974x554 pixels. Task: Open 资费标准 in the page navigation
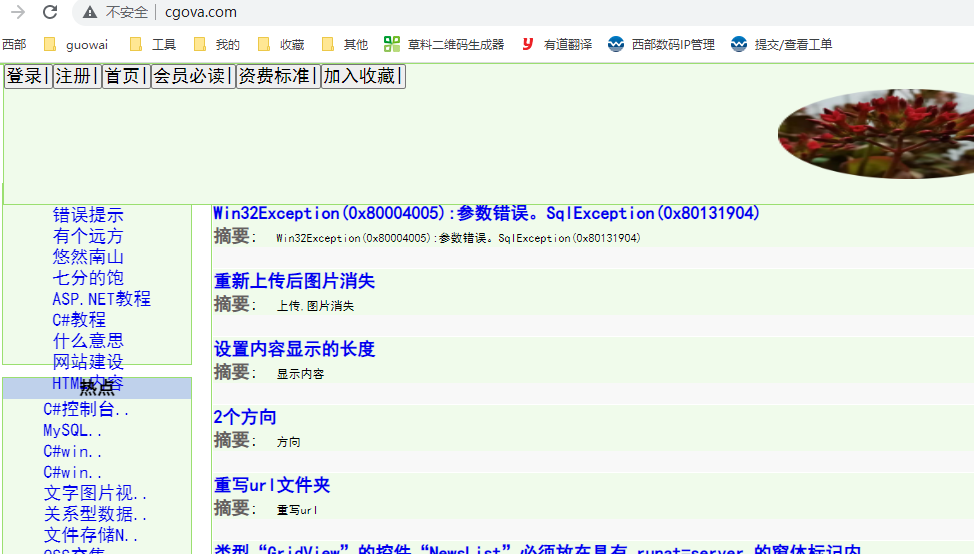pos(278,77)
